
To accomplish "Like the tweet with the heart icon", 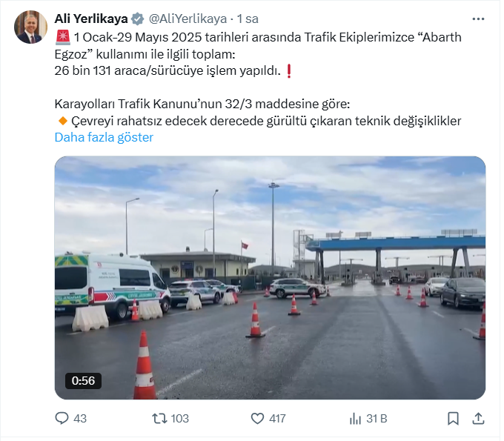I will [x=257, y=419].
